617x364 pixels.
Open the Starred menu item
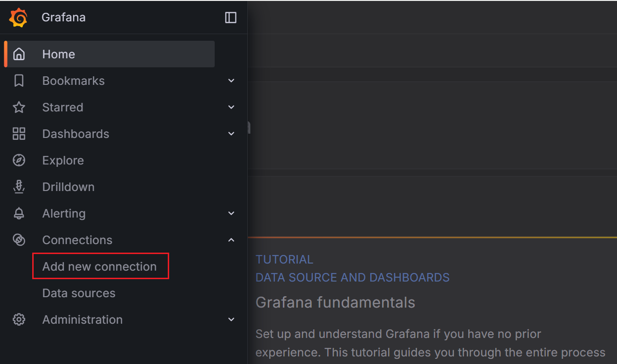coord(63,107)
